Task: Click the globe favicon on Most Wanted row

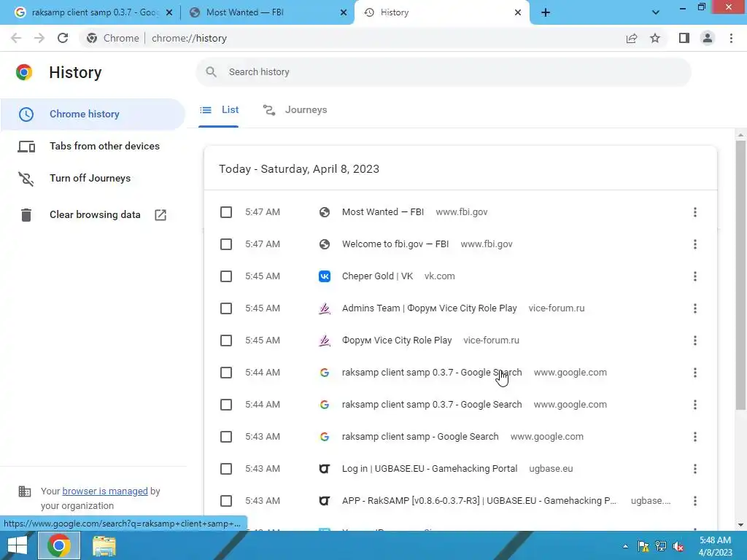Action: [325, 212]
